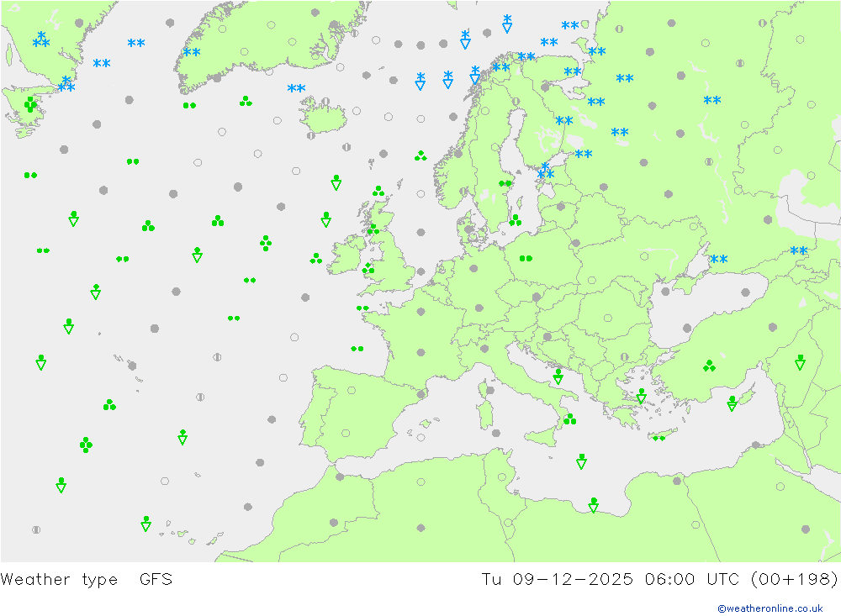
Task: Click the green trefoil symbol north of Scotland
Action: tap(378, 192)
